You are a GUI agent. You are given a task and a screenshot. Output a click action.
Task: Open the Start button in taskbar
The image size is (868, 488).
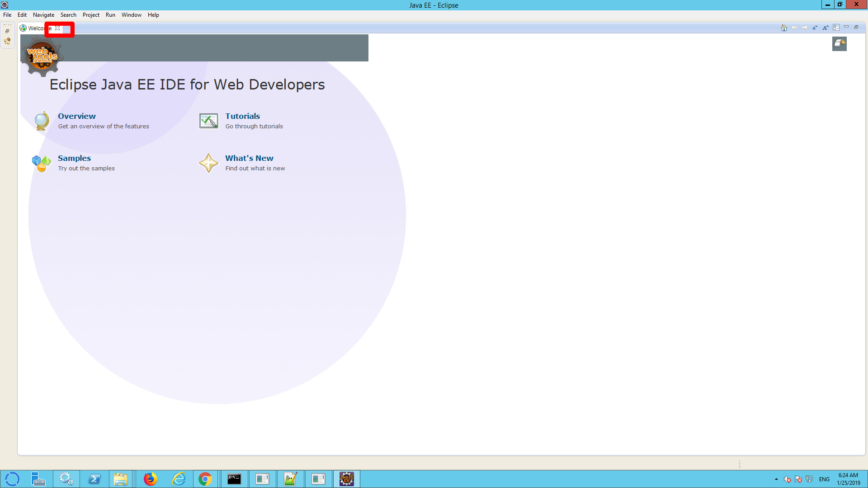click(12, 479)
